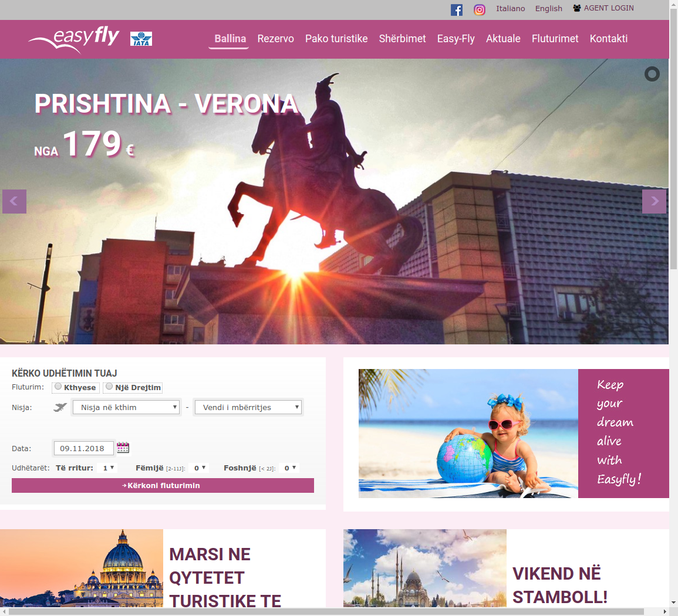The height and width of the screenshot is (616, 678).
Task: Open the Nisja në kthim dropdown
Action: (126, 407)
